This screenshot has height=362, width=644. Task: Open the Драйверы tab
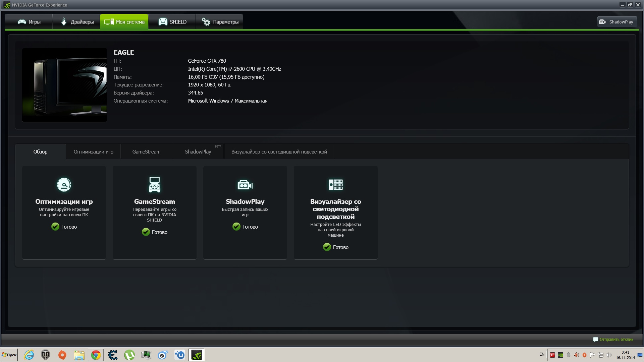pyautogui.click(x=77, y=22)
